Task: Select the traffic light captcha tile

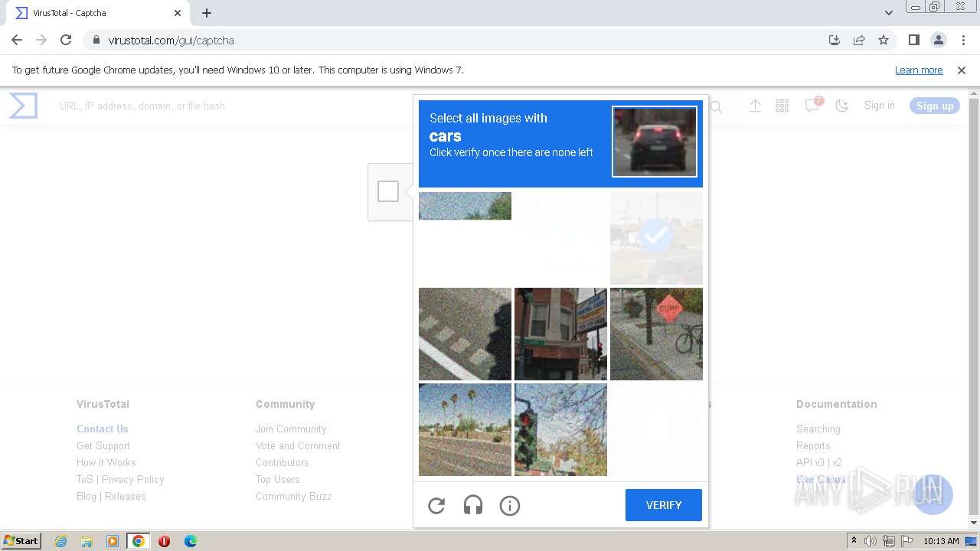Action: [560, 429]
